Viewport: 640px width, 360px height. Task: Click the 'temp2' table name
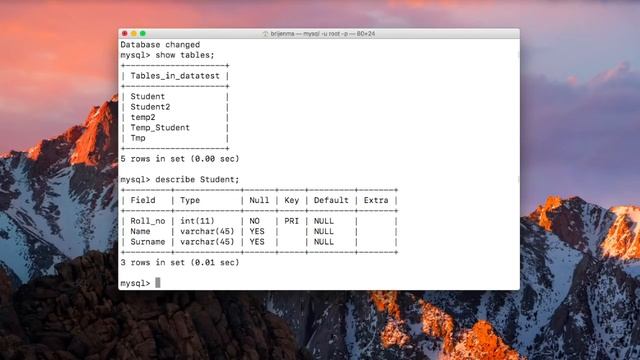pyautogui.click(x=143, y=117)
